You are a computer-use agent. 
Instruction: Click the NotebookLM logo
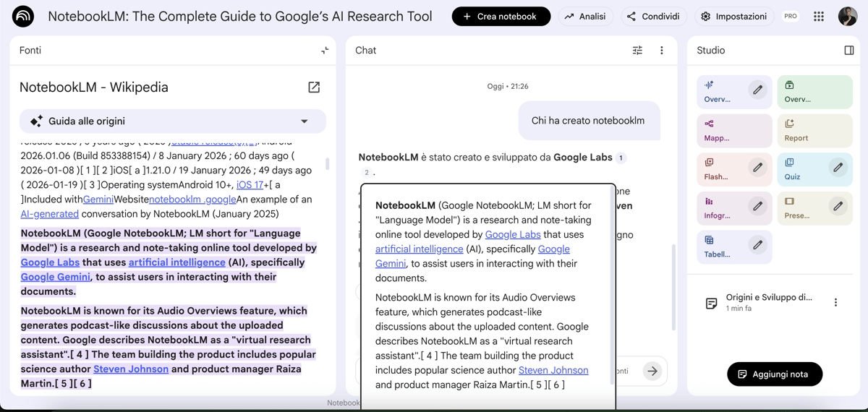click(x=23, y=17)
